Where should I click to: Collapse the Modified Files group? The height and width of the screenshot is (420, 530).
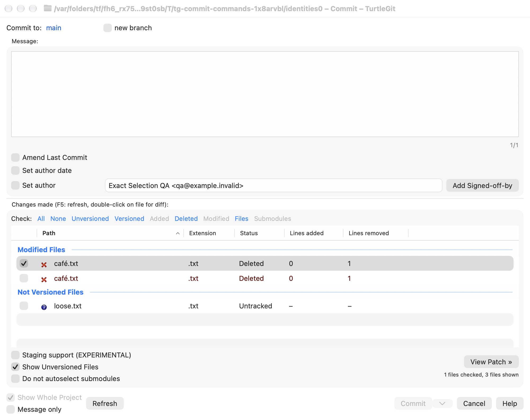[41, 250]
